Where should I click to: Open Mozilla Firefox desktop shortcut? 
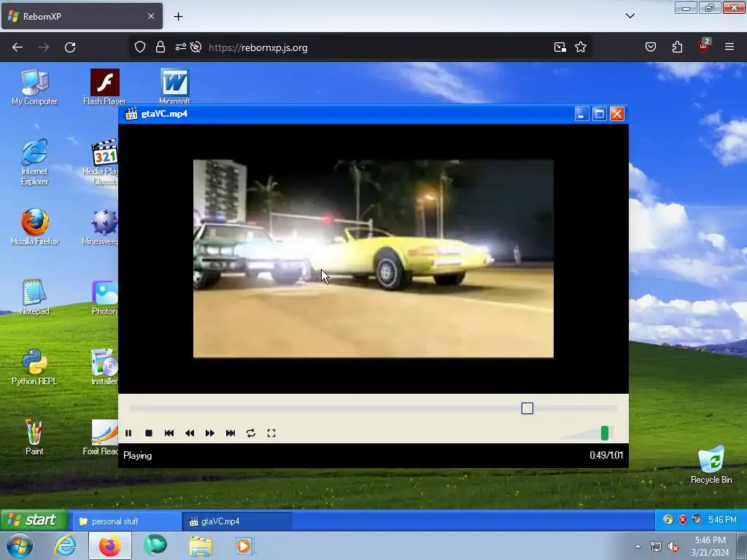click(x=34, y=227)
